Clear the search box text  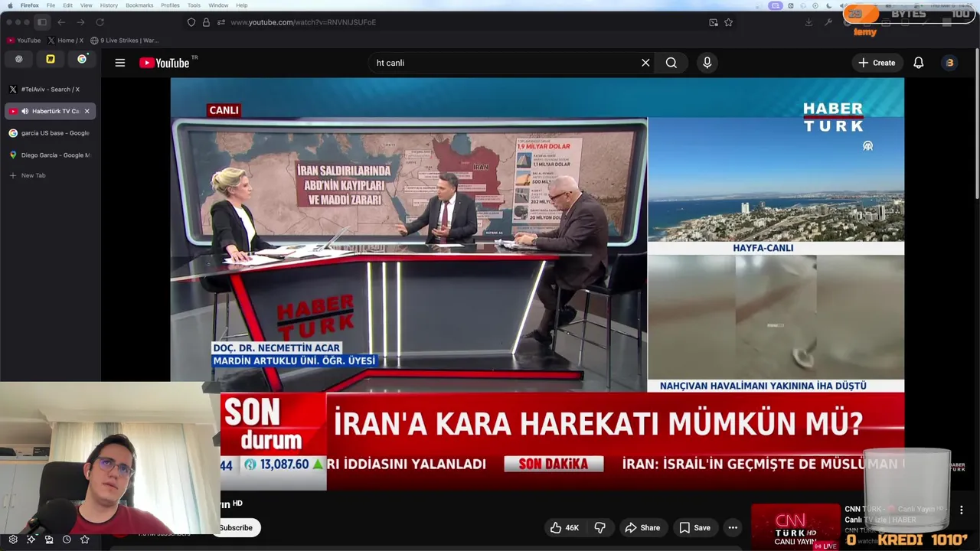(x=645, y=63)
